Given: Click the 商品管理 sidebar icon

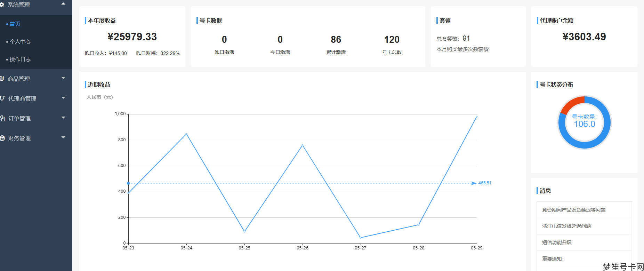Looking at the screenshot, I should pos(2,79).
